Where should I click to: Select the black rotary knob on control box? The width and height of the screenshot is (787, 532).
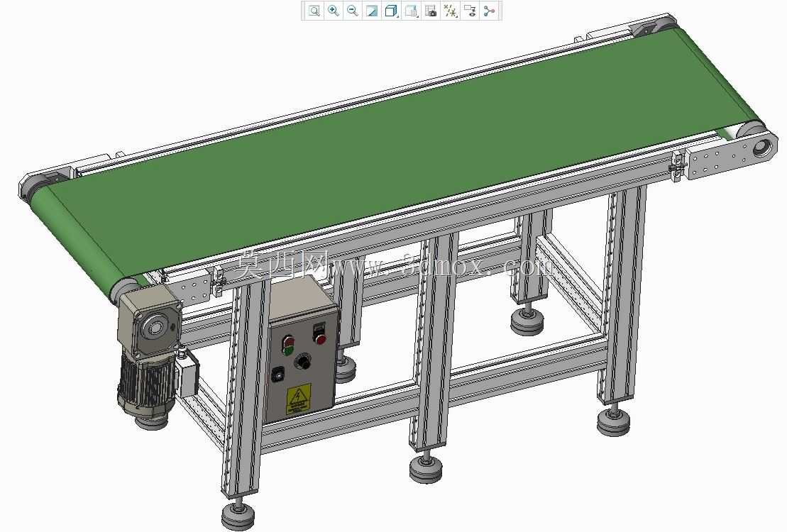(x=302, y=361)
